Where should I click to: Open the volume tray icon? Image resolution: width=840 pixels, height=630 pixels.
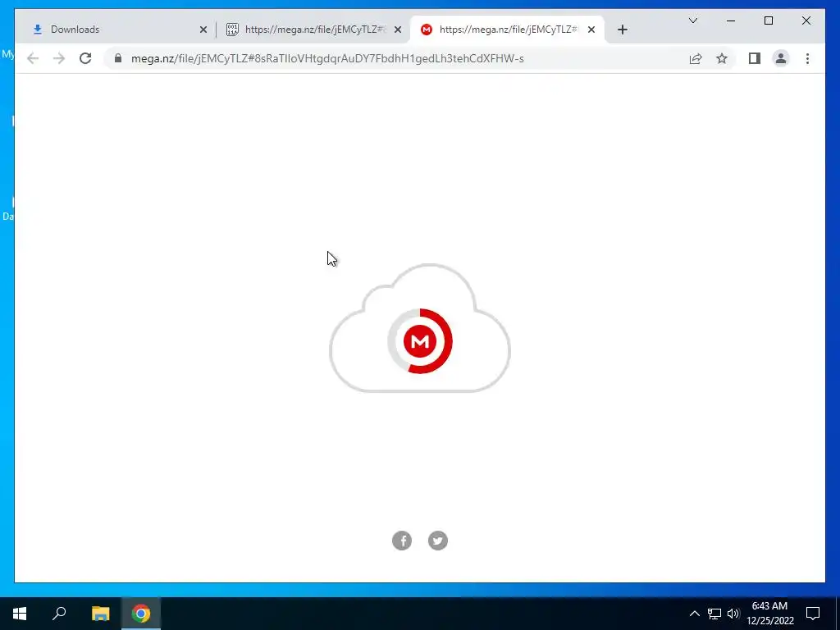tap(733, 614)
